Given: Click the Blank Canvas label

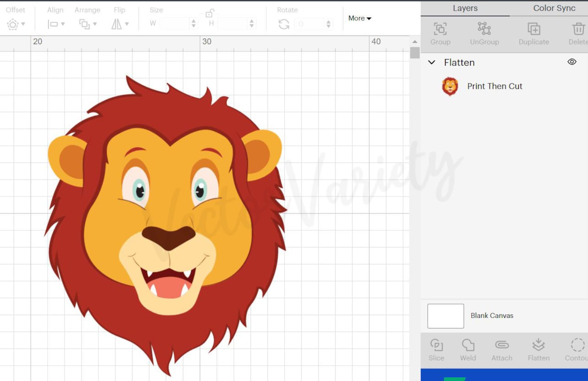Looking at the screenshot, I should tap(492, 316).
